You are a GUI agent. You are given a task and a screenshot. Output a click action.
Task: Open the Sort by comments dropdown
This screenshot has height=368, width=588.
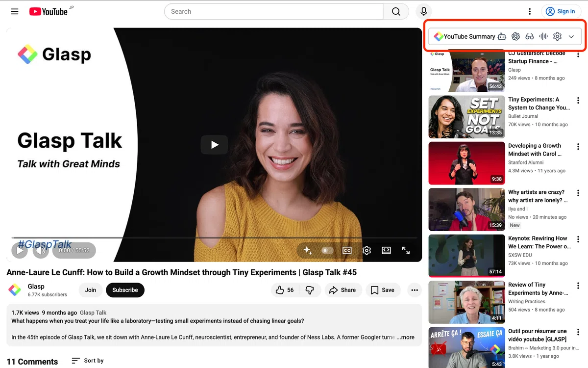coord(88,361)
